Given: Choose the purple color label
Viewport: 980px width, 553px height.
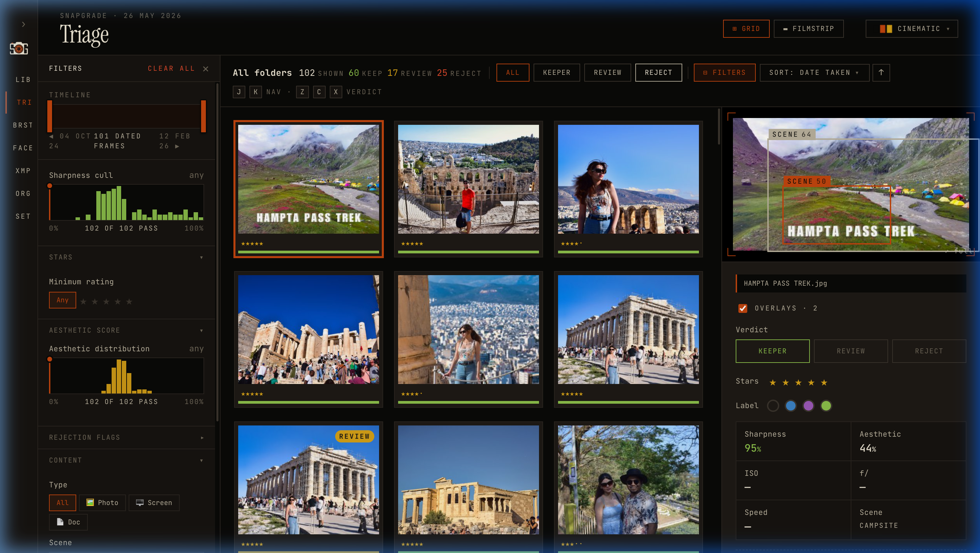Looking at the screenshot, I should pyautogui.click(x=808, y=406).
